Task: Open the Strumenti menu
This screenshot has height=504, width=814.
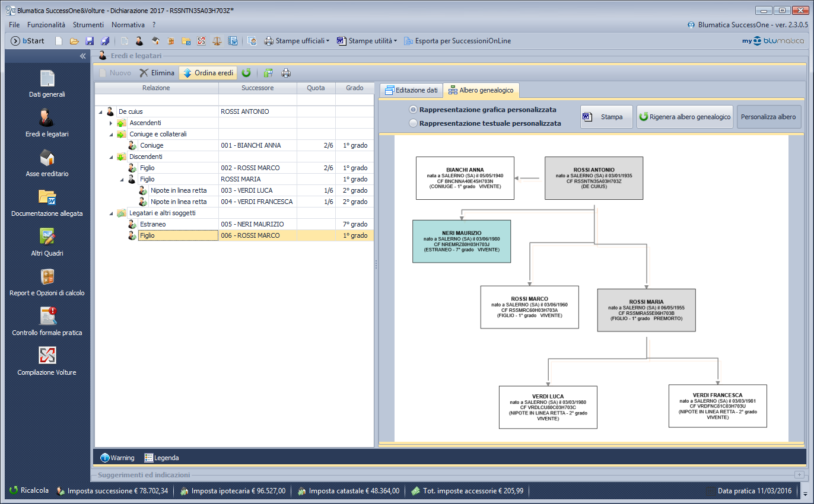Action: click(88, 25)
